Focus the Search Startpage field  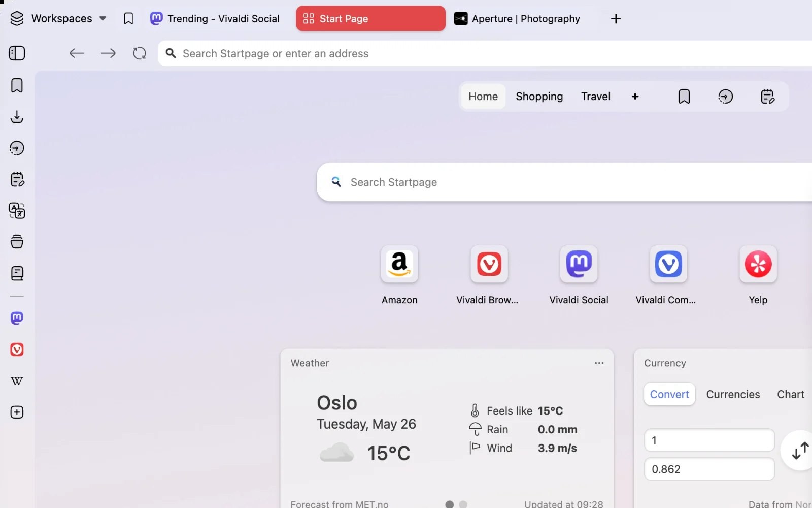564,182
